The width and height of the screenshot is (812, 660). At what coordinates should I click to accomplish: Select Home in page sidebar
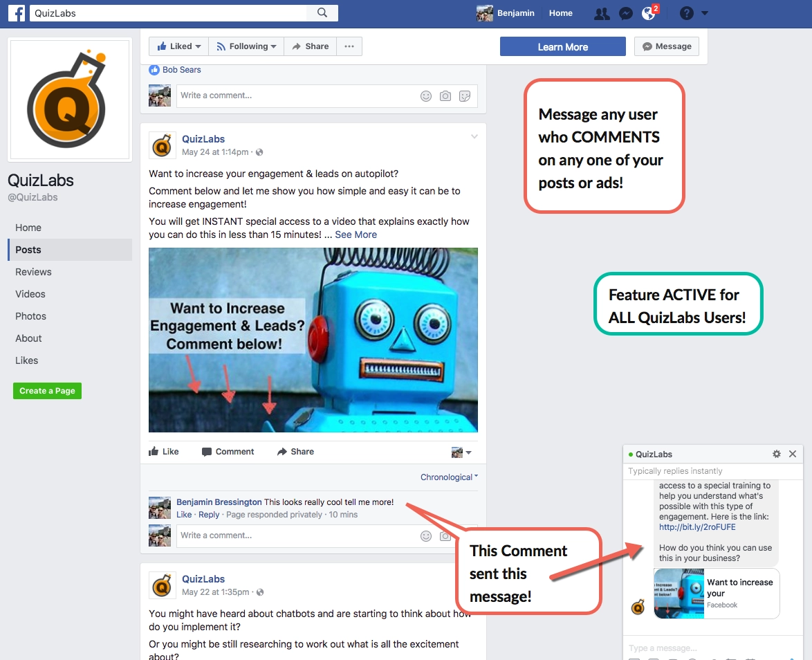coord(28,228)
